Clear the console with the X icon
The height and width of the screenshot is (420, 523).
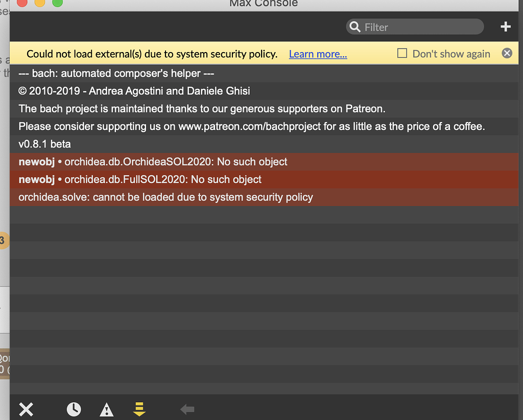(x=26, y=409)
